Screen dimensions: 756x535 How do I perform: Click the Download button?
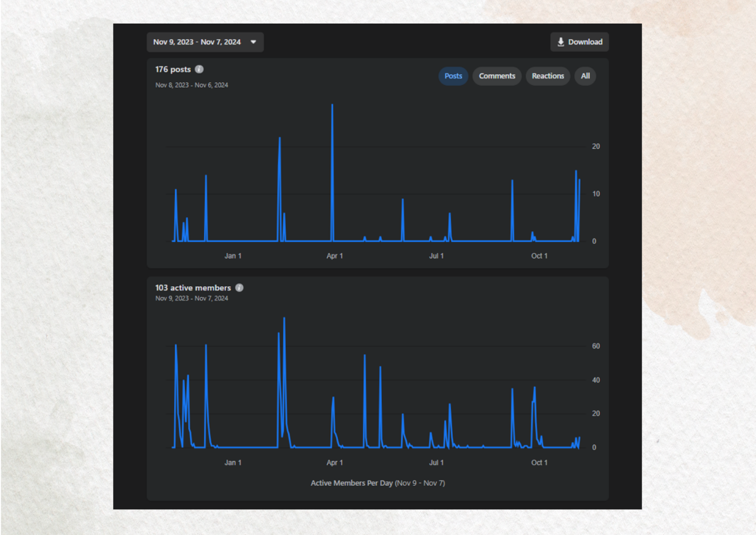[580, 42]
